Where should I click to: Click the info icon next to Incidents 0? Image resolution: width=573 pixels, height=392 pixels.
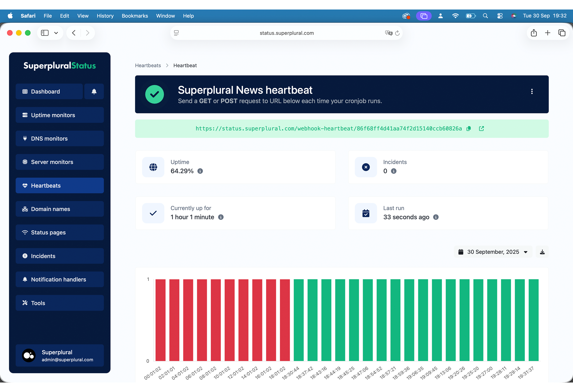click(394, 171)
